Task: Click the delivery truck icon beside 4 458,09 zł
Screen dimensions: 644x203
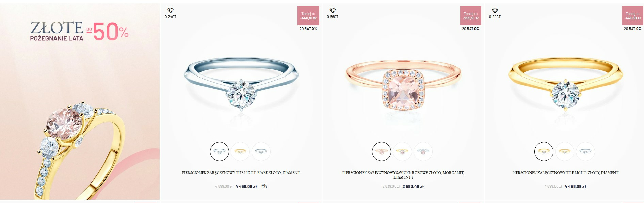Action: [264, 186]
